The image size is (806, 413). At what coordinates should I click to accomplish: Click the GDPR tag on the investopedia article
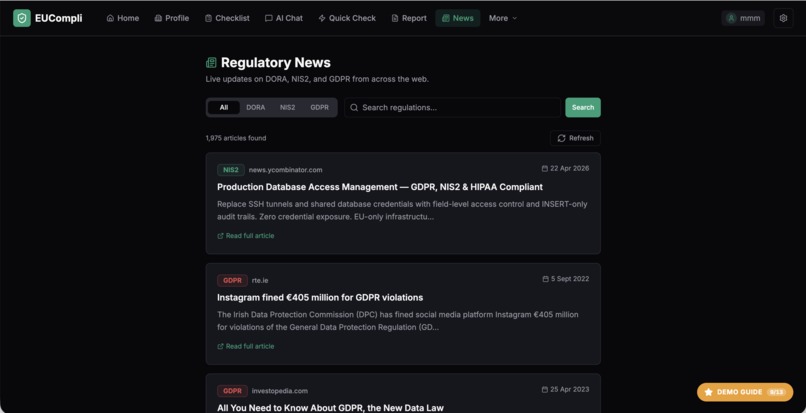tap(232, 391)
